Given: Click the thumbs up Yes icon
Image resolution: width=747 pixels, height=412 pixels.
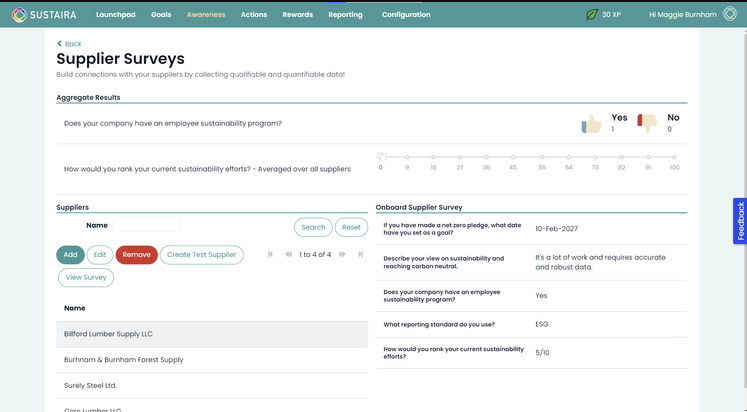Looking at the screenshot, I should click(591, 124).
